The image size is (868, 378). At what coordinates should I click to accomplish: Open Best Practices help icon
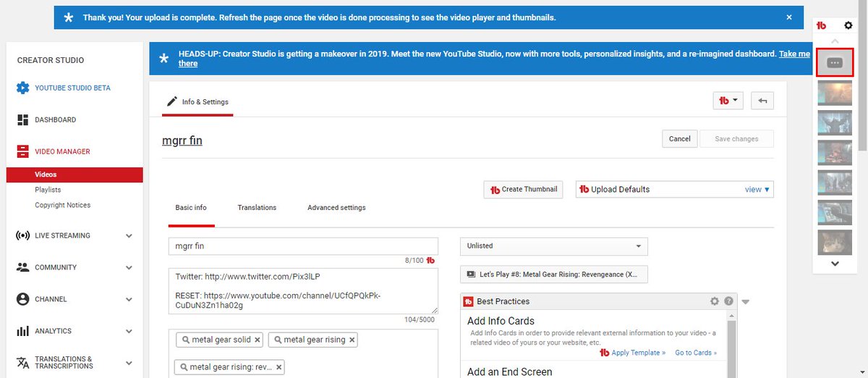point(728,301)
